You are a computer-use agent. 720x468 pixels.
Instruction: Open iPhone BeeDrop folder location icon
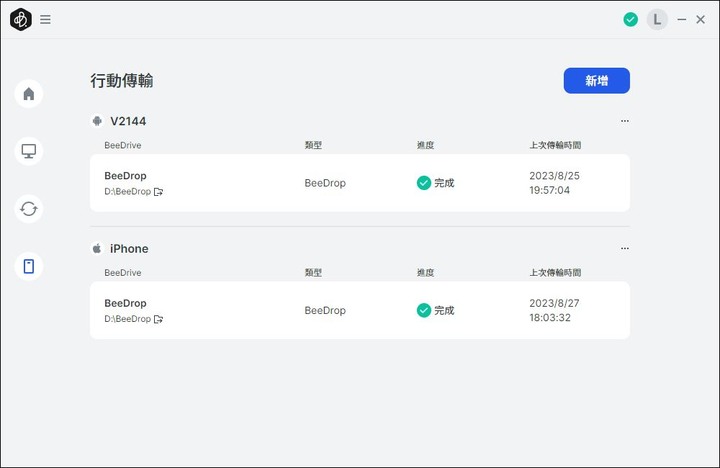coord(158,319)
